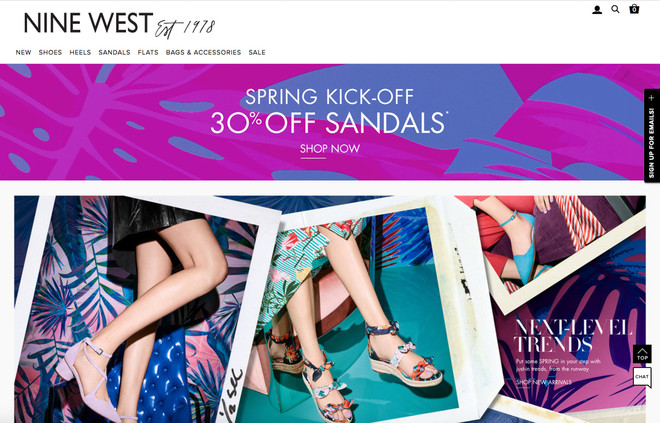This screenshot has width=660, height=423.
Task: Open the Sign Up For Emails side tab
Action: 652,136
